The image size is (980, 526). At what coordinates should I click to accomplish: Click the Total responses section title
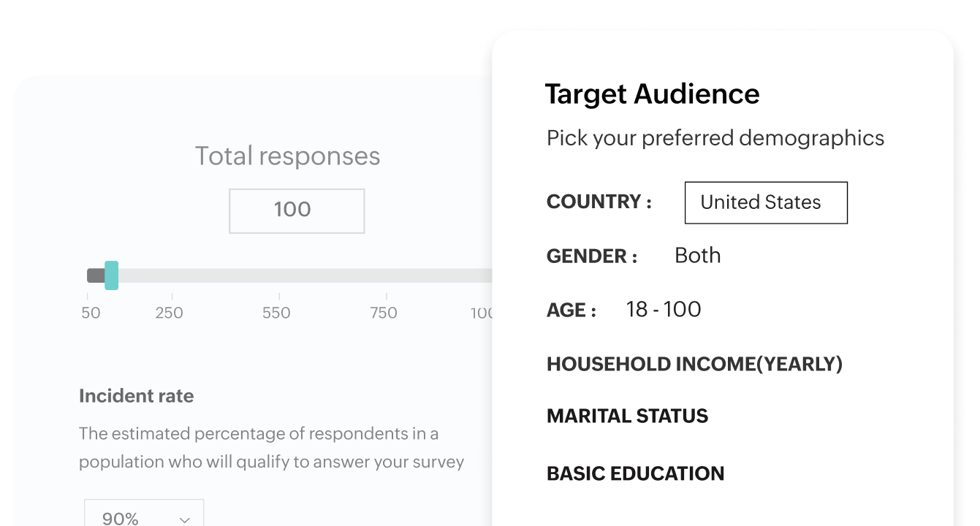pyautogui.click(x=287, y=156)
